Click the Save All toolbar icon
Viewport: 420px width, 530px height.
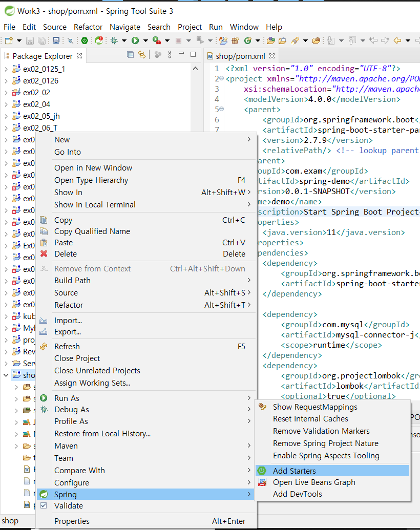point(41,40)
